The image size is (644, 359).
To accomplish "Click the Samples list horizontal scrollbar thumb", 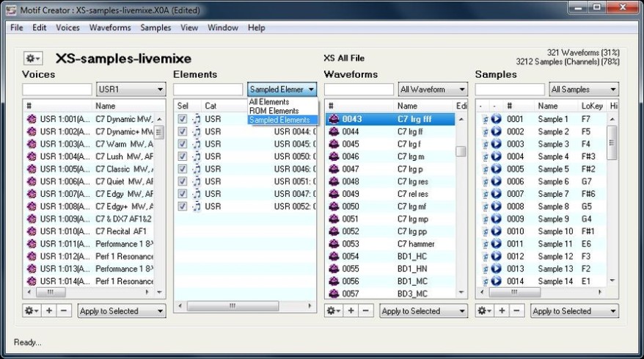I will [x=515, y=292].
